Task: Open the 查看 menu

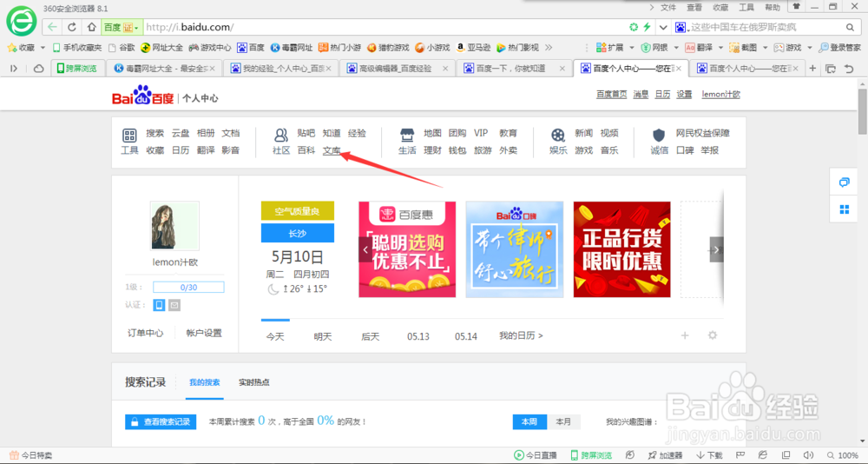Action: click(x=694, y=7)
